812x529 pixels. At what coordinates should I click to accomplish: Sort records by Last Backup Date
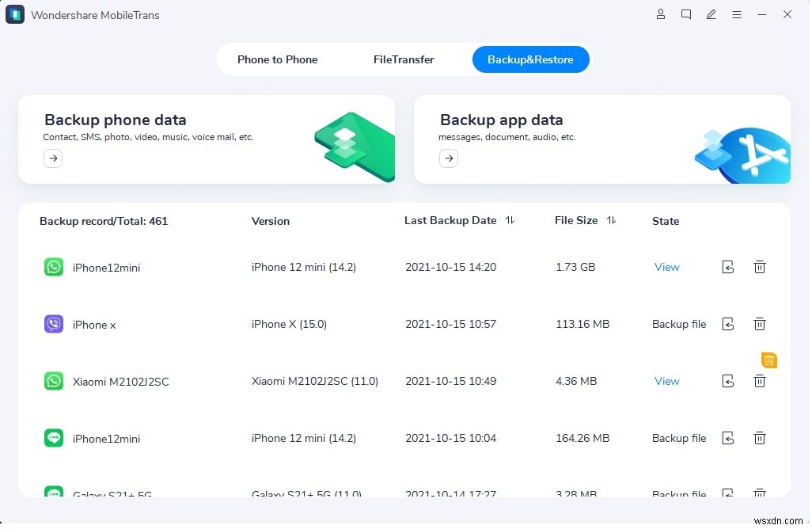[x=510, y=220]
